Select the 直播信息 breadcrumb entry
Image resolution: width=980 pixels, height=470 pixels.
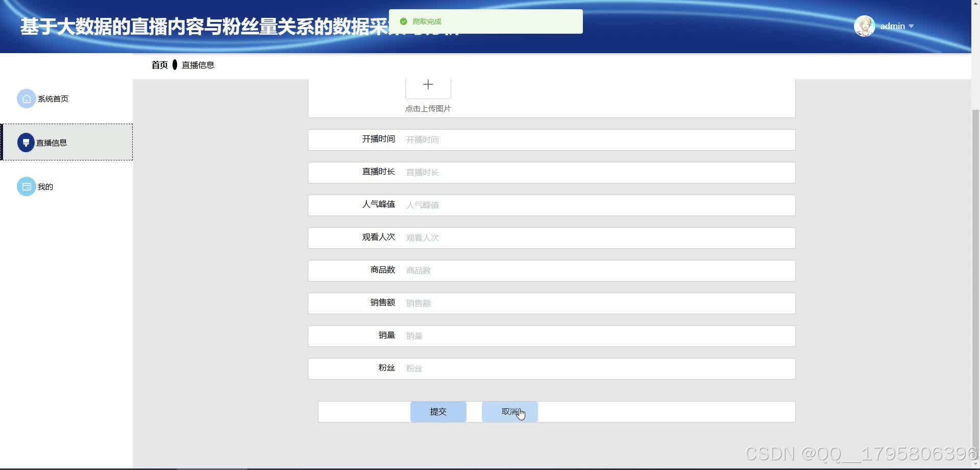198,65
